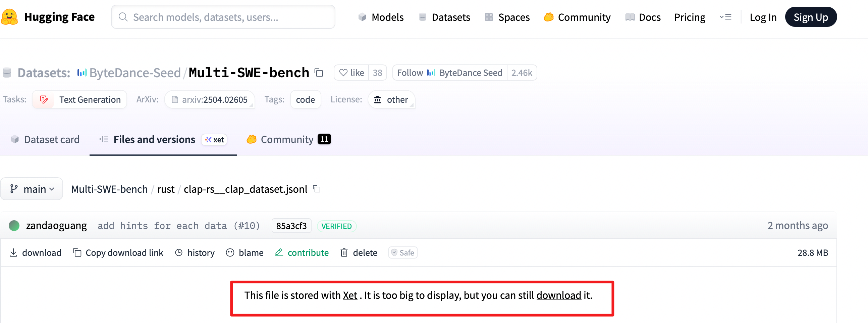
Task: Open the Datasets page from top nav
Action: tap(444, 17)
